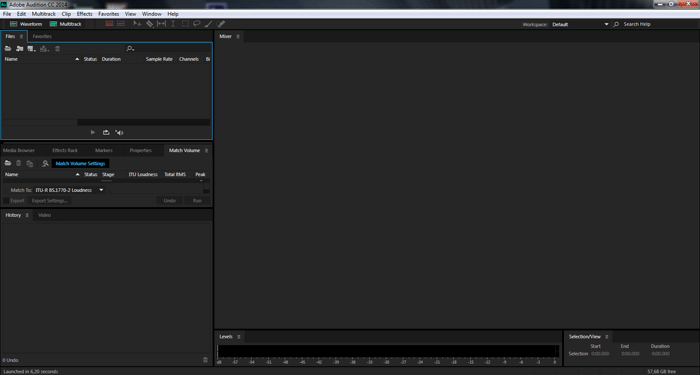Toggle the red Spectral Frequency display icon
Image resolution: width=700 pixels, height=375 pixels.
coord(109,24)
